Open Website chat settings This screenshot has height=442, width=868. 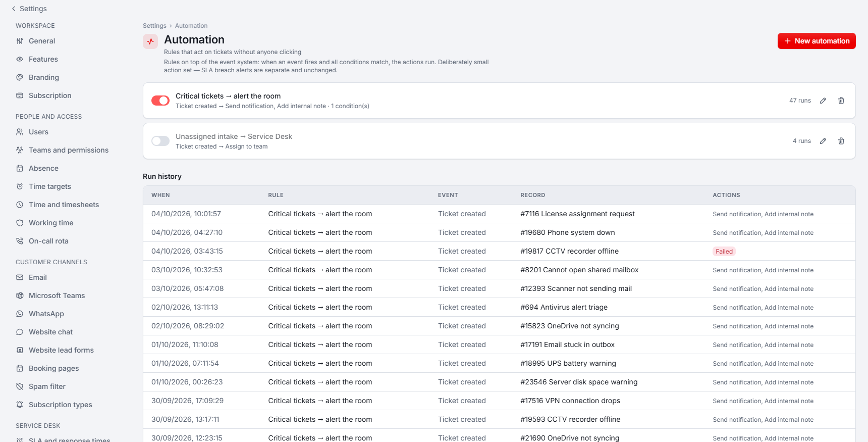click(50, 332)
